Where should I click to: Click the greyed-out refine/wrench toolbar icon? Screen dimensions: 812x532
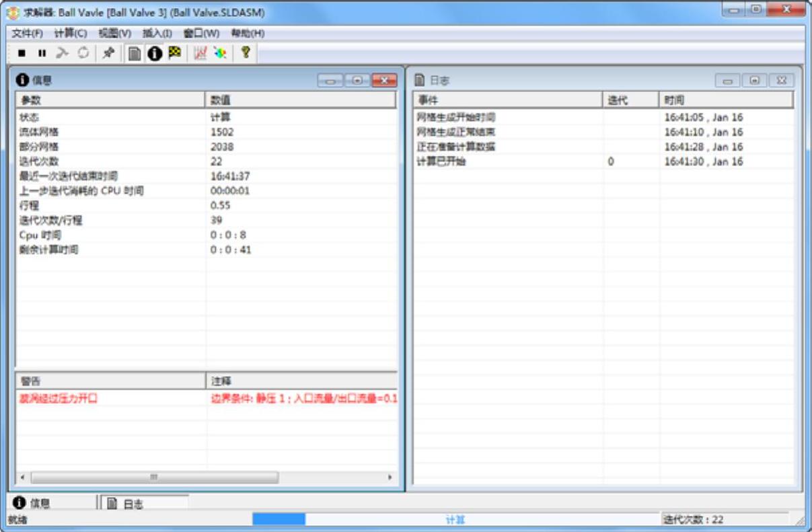tap(62, 53)
